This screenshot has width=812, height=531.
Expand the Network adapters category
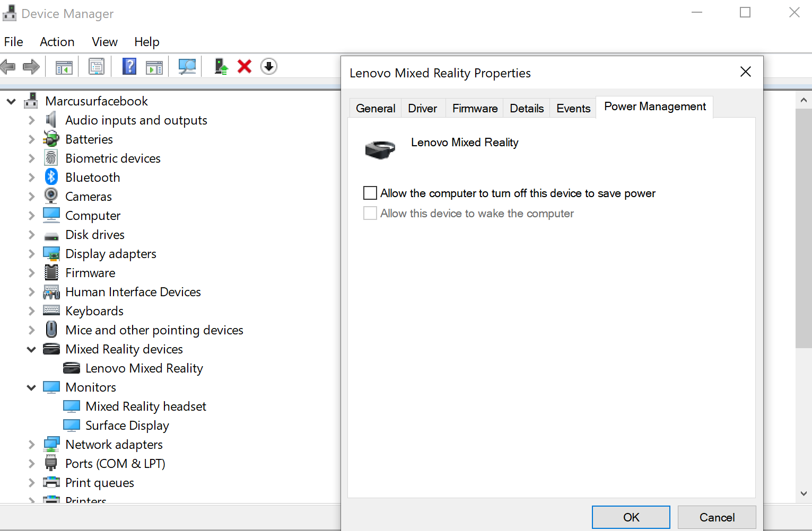[31, 445]
